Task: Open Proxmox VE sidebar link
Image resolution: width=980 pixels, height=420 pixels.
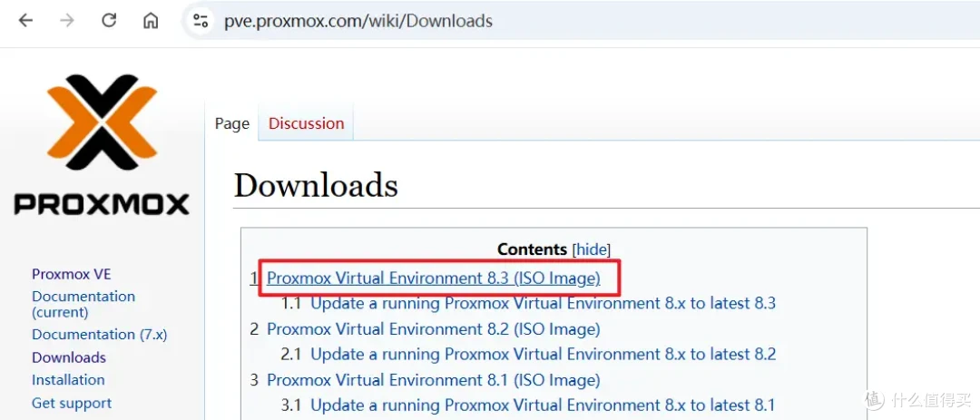Action: click(x=72, y=274)
